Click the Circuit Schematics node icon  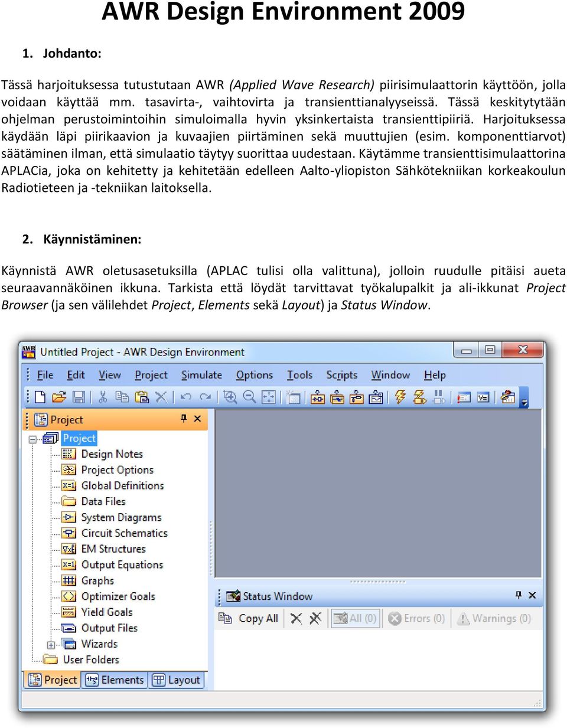69,533
